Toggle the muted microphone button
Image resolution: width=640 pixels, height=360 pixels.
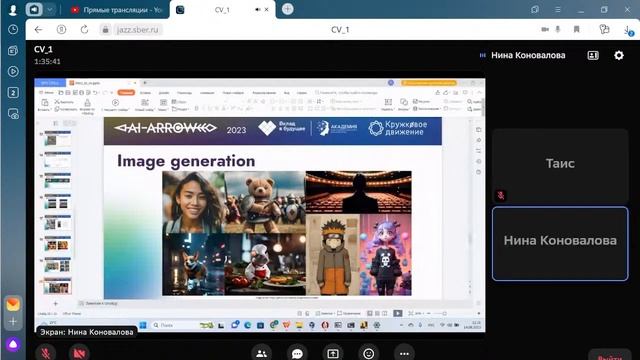coord(46,353)
